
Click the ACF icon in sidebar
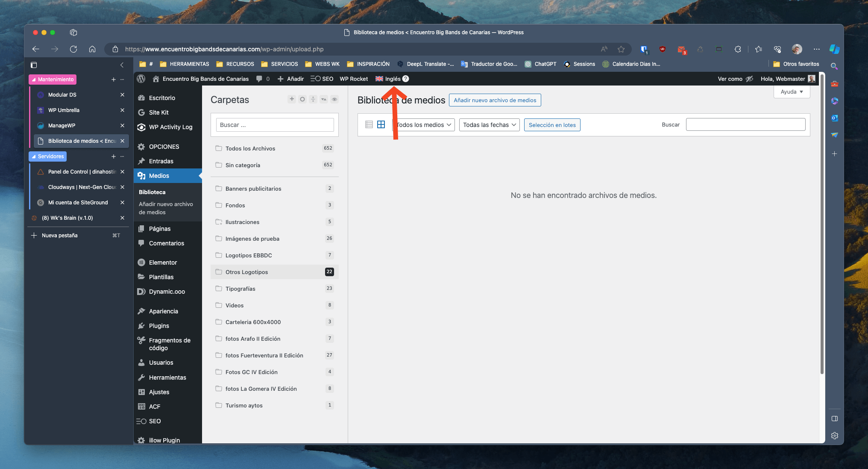pos(141,407)
